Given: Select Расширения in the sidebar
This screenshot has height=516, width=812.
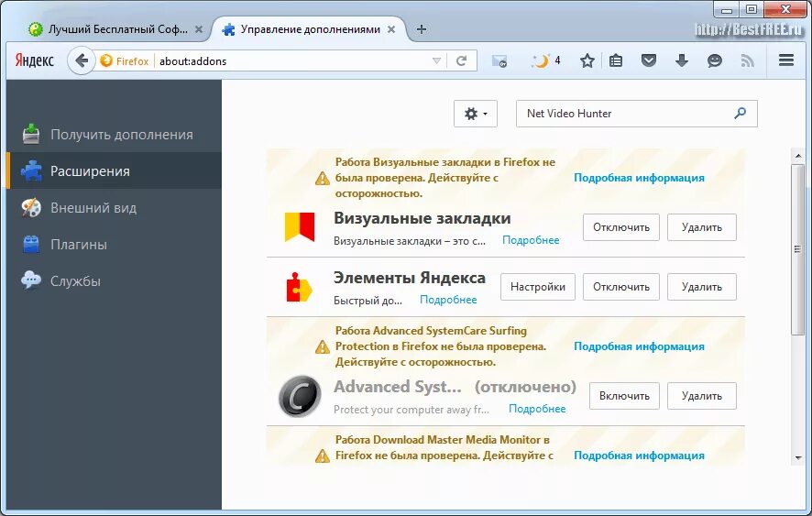Looking at the screenshot, I should 114,171.
